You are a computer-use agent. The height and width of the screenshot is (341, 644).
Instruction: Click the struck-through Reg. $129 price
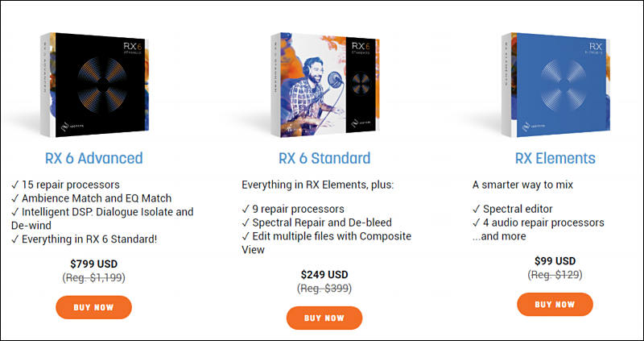tap(555, 275)
